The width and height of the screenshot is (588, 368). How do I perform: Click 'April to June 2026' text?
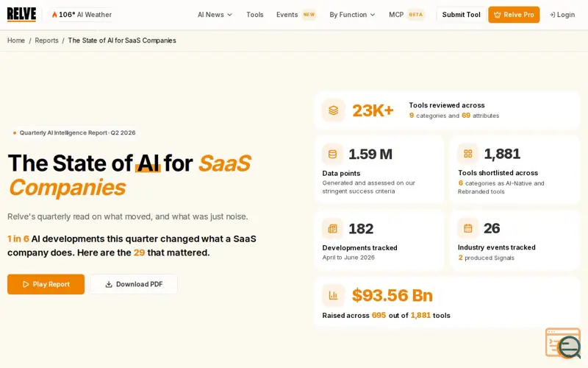pyautogui.click(x=348, y=258)
